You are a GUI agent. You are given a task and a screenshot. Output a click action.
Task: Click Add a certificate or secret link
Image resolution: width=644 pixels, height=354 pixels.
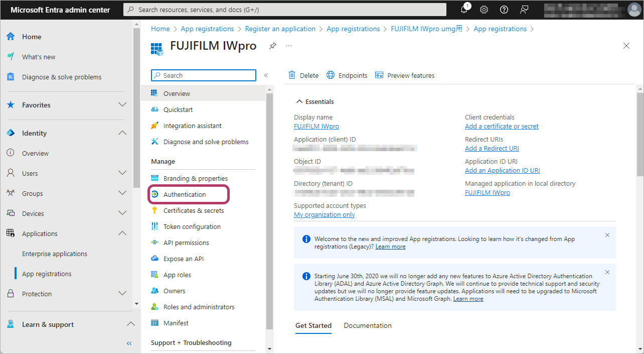[x=502, y=126]
